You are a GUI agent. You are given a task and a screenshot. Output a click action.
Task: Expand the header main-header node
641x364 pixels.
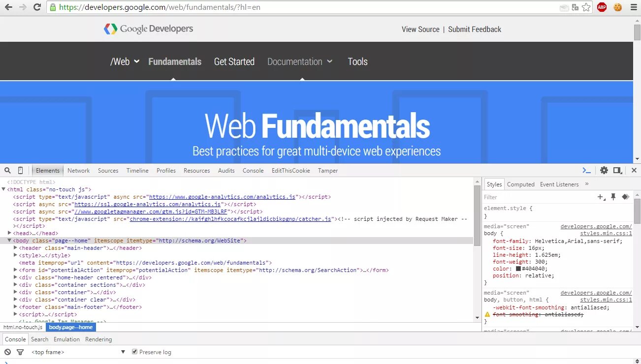tap(15, 248)
